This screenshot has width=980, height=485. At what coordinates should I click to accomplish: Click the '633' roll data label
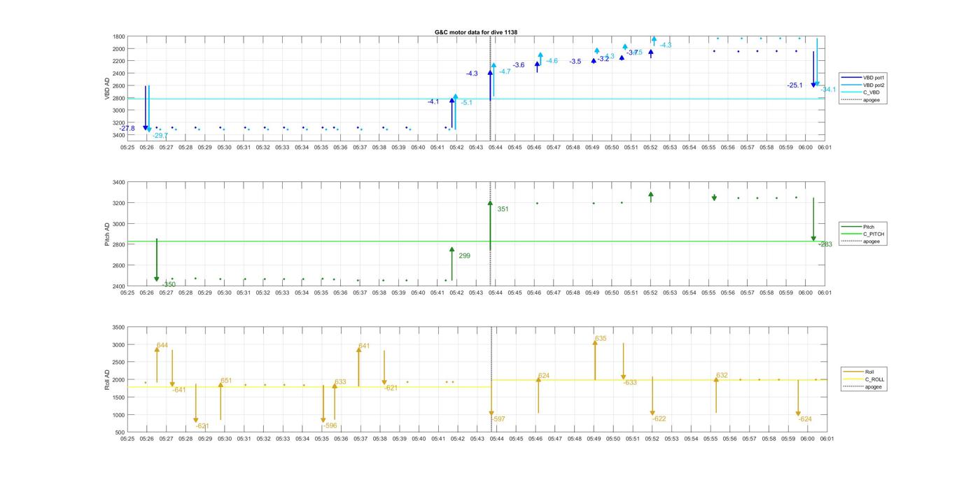click(340, 382)
